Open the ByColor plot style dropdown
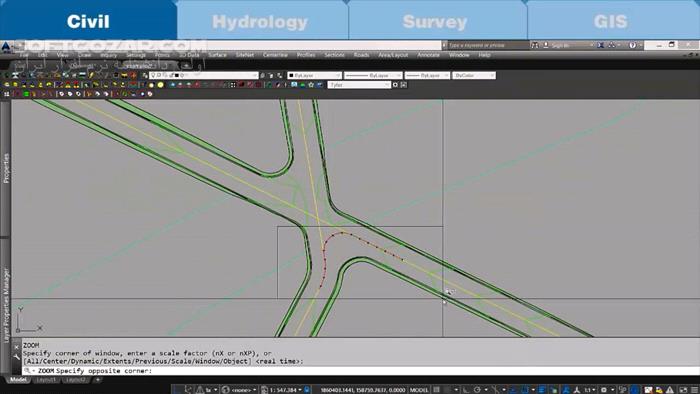 coord(474,75)
